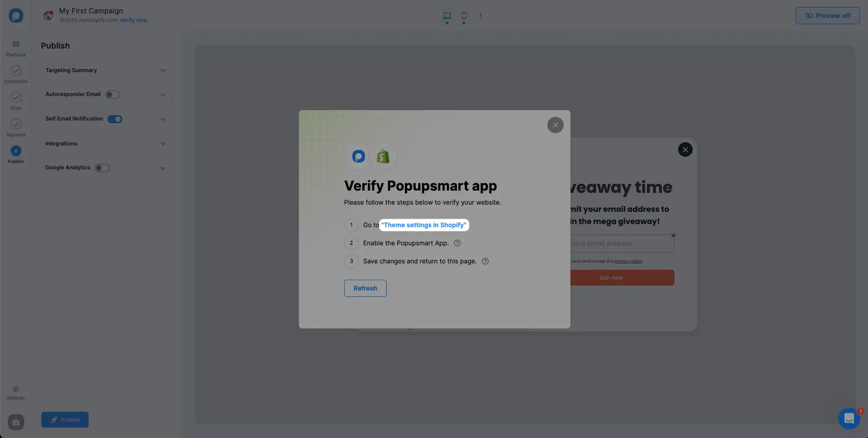This screenshot has height=438, width=868.
Task: Click the Publish panel heading
Action: [x=55, y=46]
